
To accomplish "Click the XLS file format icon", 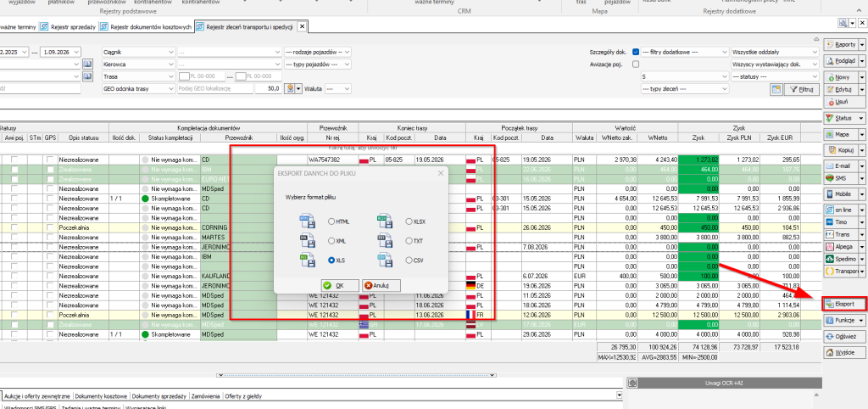I will pos(307,260).
